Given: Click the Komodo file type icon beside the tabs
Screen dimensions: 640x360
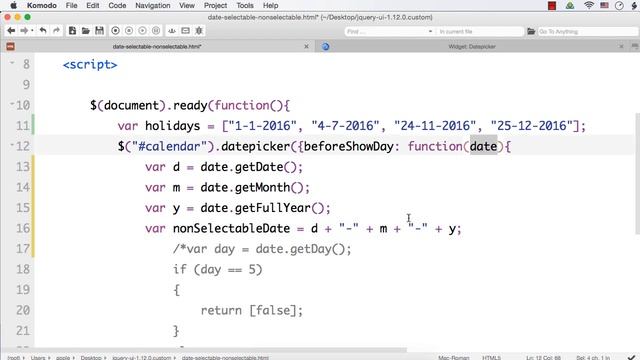Looking at the screenshot, I should point(11,47).
